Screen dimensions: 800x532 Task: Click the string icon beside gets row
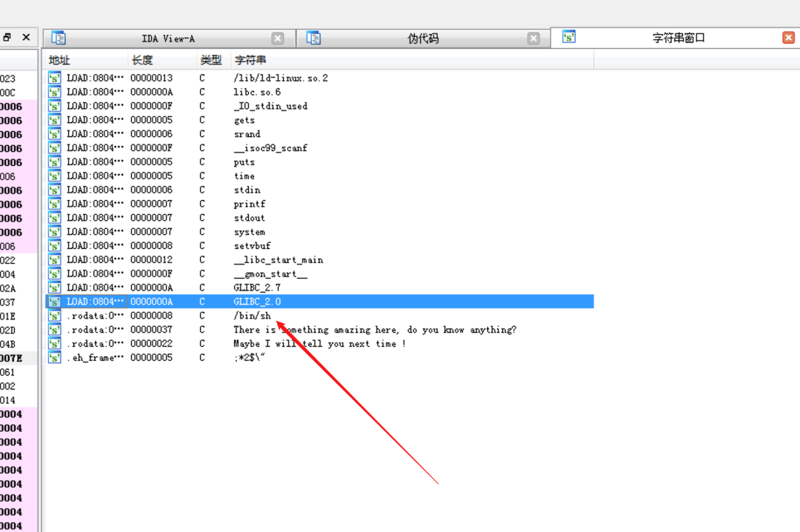(54, 120)
